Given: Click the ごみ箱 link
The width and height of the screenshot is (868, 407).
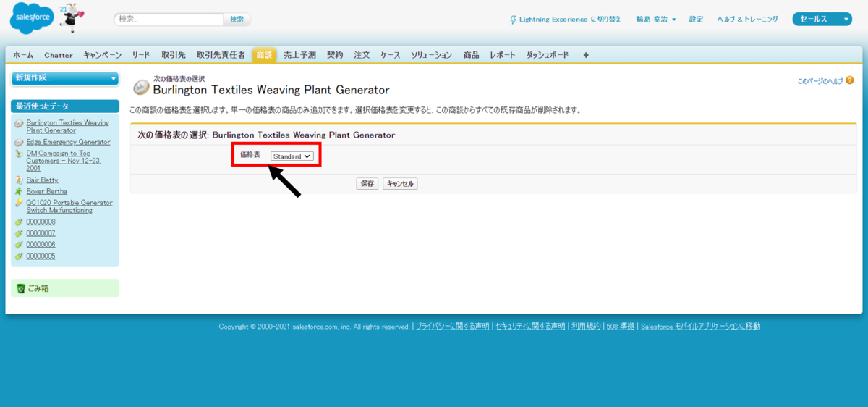Looking at the screenshot, I should click(38, 288).
